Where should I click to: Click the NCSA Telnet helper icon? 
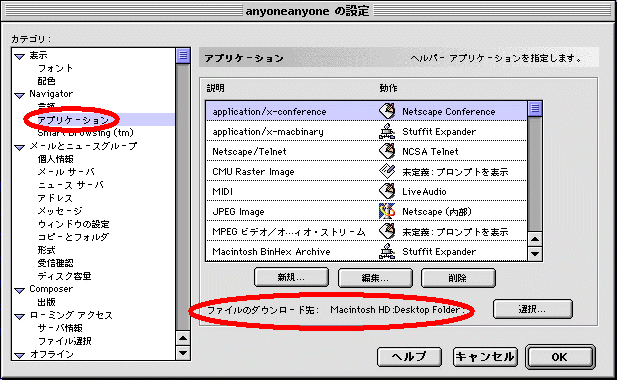(x=387, y=151)
